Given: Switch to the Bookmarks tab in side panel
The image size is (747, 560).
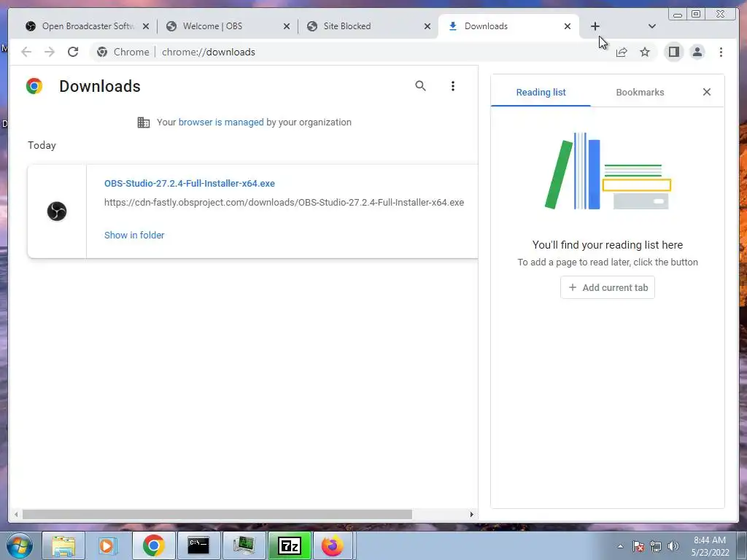Looking at the screenshot, I should (x=640, y=93).
